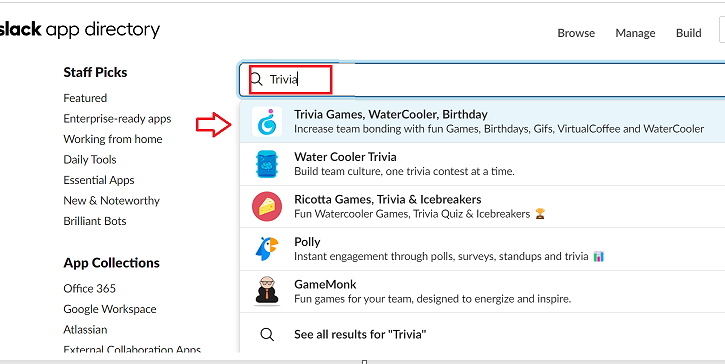
Task: Click the Polly parrot icon
Action: [267, 249]
